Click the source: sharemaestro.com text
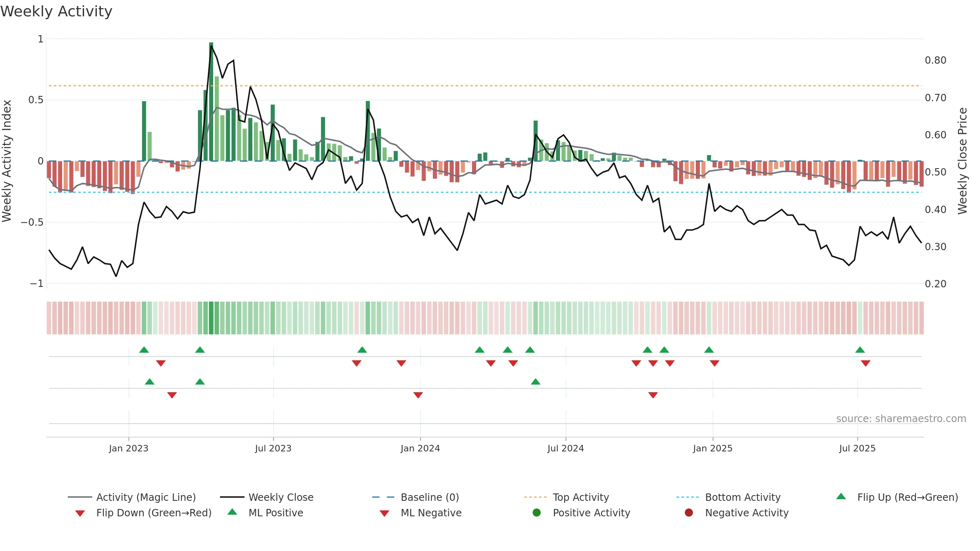Screen dimensions: 980x551 tap(901, 418)
